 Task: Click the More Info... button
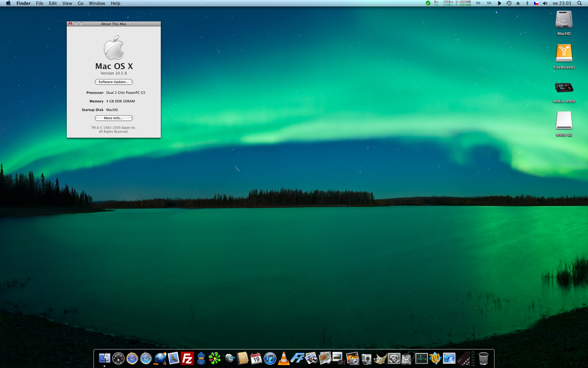coord(113,118)
